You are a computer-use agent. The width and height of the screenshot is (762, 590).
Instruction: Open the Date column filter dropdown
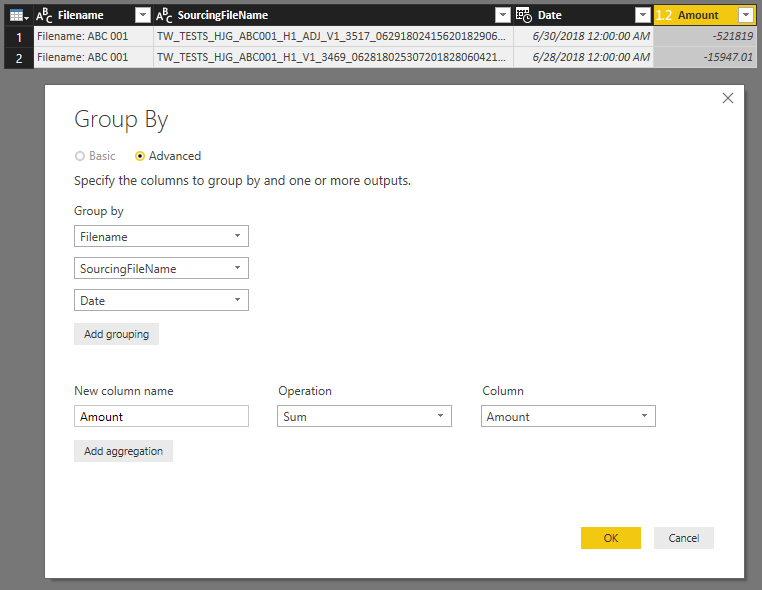(x=642, y=16)
